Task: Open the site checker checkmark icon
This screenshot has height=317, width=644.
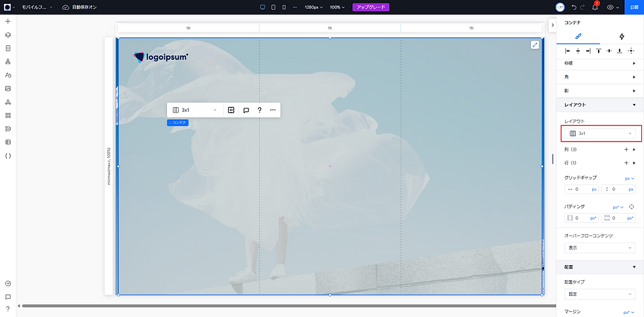Action: pyautogui.click(x=8, y=283)
